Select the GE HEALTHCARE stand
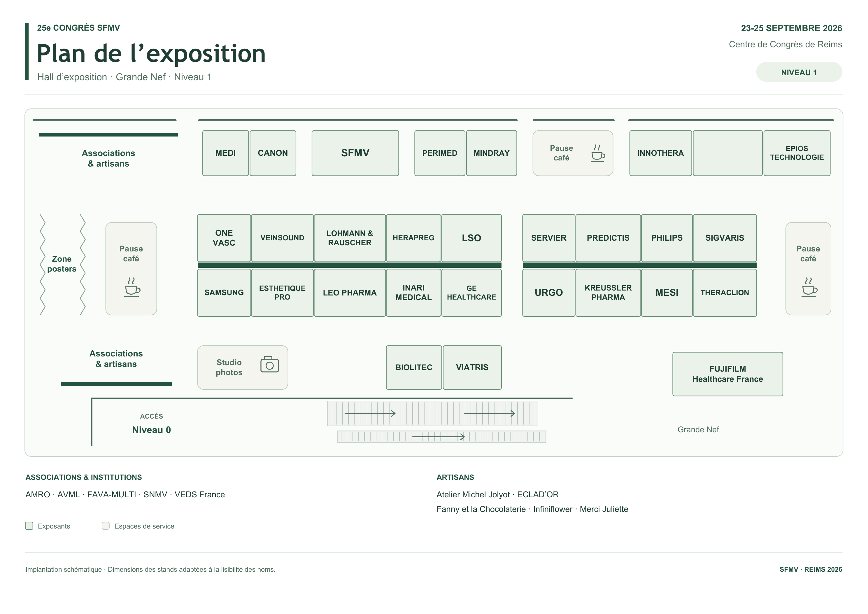 pos(471,293)
